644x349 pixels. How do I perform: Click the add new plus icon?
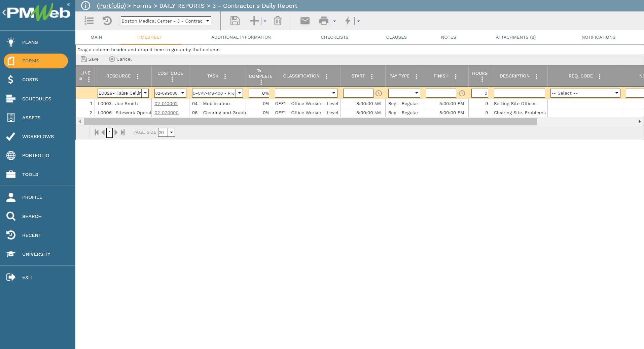(x=254, y=21)
